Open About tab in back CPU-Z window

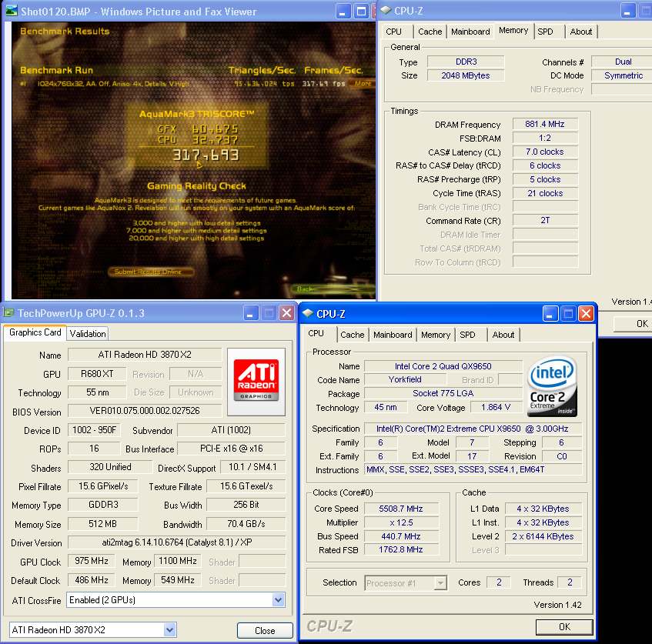[581, 32]
